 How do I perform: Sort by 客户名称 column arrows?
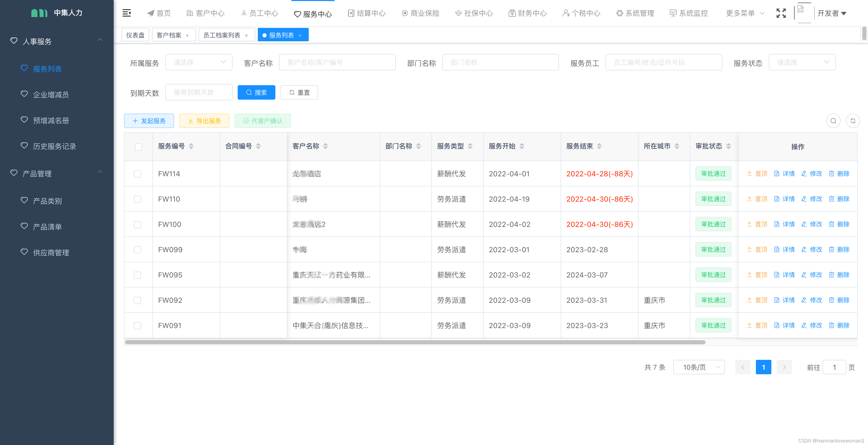point(325,146)
